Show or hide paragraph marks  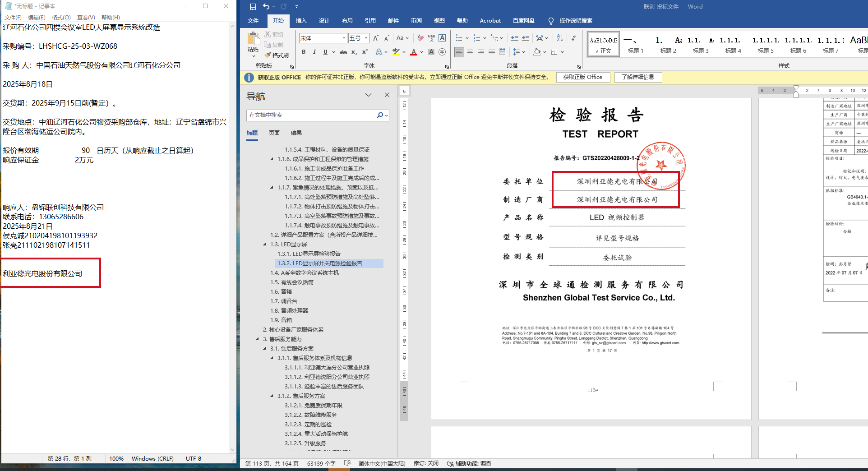574,38
